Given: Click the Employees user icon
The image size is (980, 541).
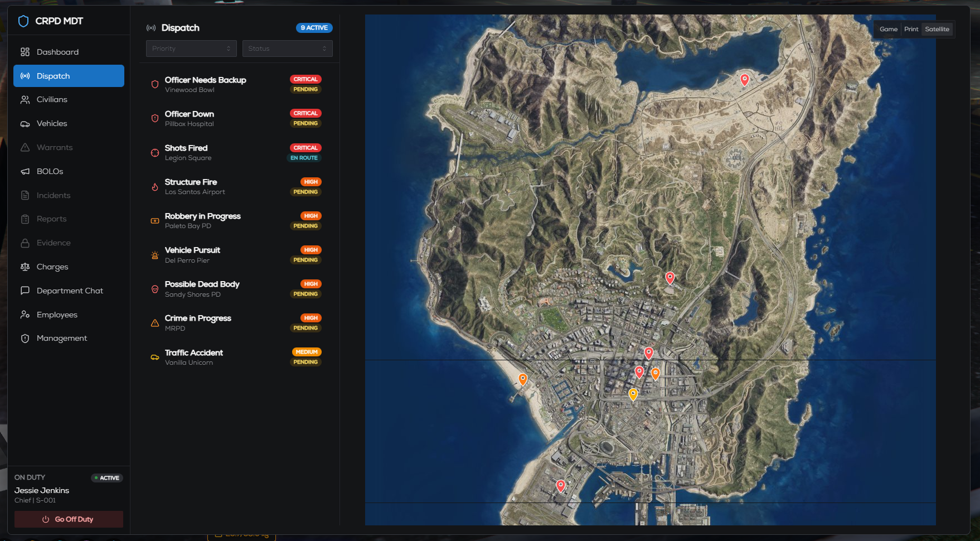Looking at the screenshot, I should (25, 315).
